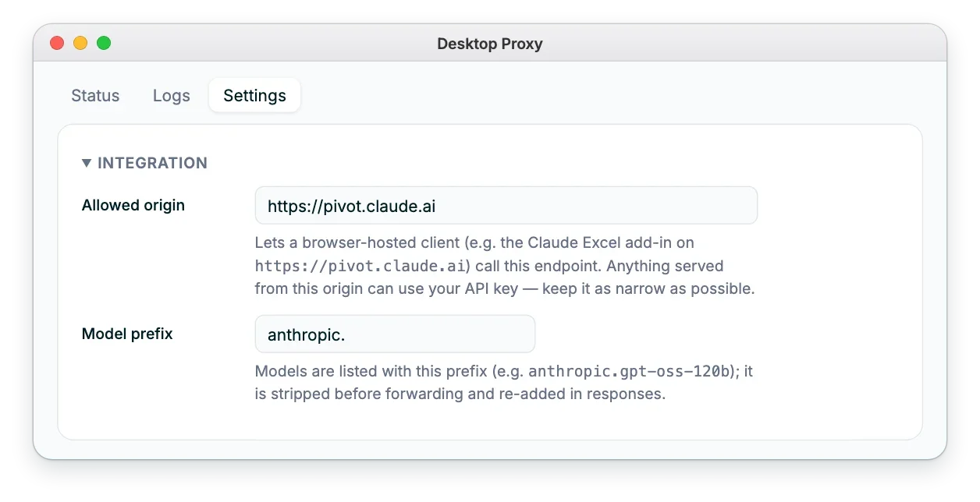The width and height of the screenshot is (980, 502).
Task: Collapse the Integration section triangle
Action: click(x=87, y=163)
